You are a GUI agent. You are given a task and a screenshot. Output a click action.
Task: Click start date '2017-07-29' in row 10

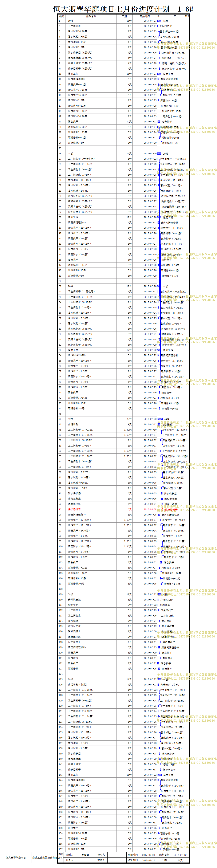coord(150,68)
